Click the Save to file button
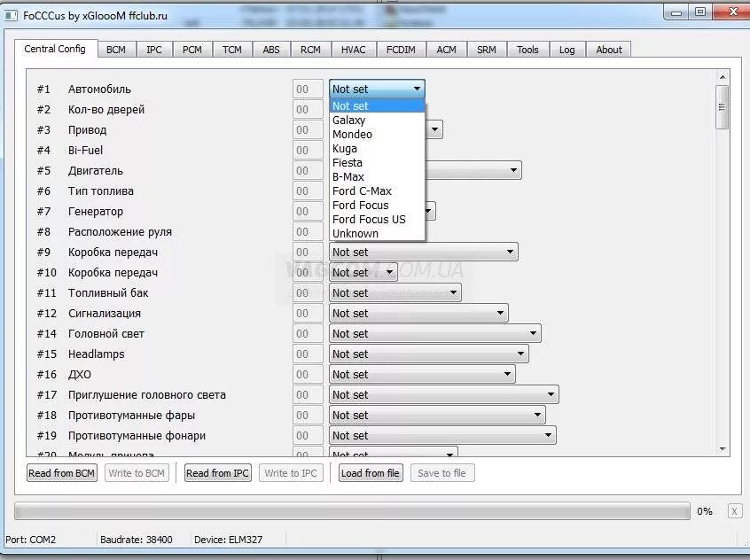 [x=442, y=473]
